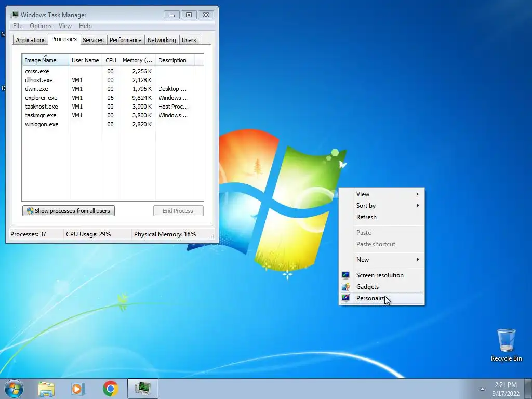Select the winlogon.exe process
The image size is (532, 399).
[108, 124]
